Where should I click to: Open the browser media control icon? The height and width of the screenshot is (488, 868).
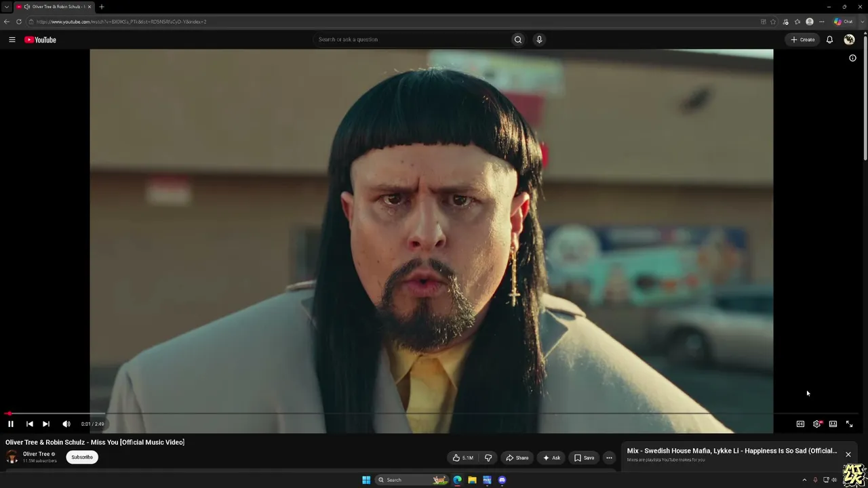(x=785, y=22)
